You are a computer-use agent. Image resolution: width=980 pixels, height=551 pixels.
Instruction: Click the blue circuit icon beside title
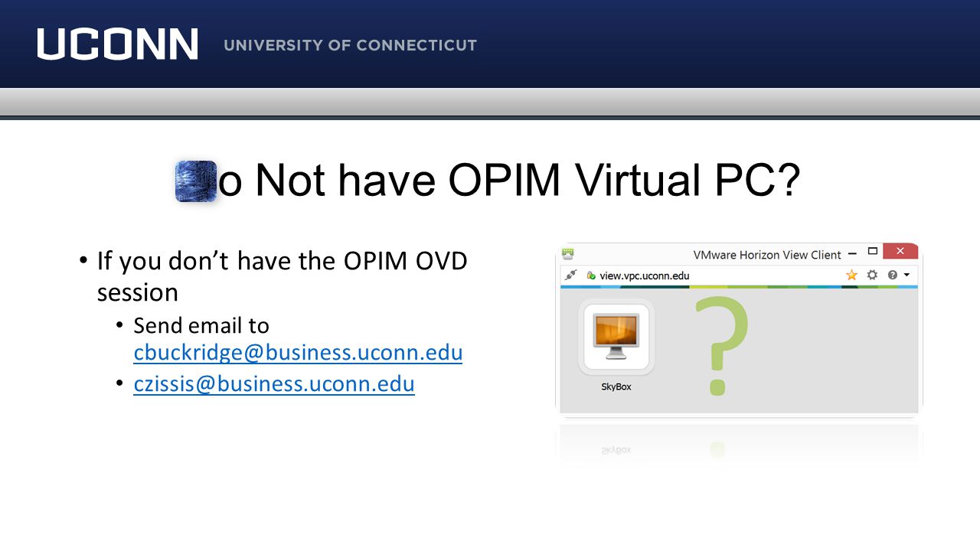click(x=196, y=181)
